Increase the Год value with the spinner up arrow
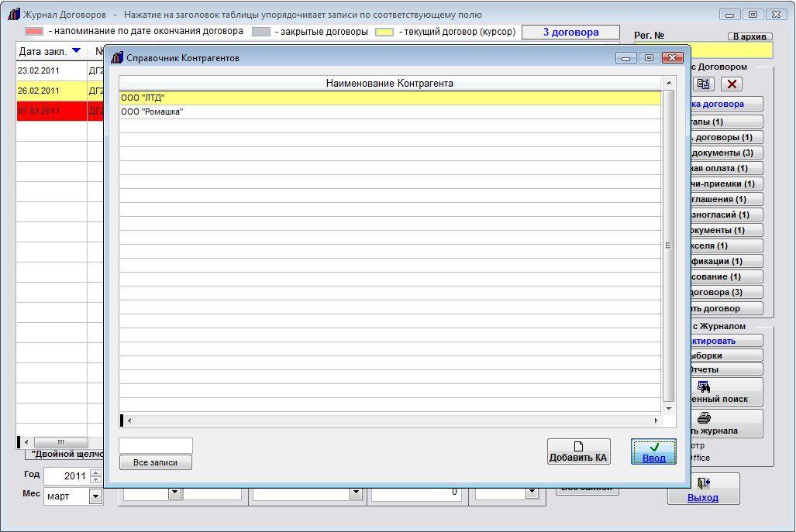 point(95,472)
